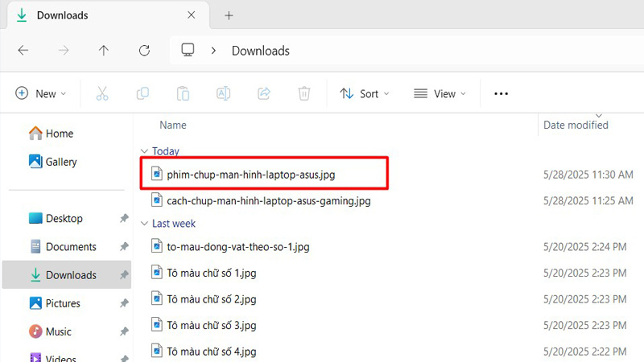Expand the address bar path chevron
The image size is (644, 362).
213,51
